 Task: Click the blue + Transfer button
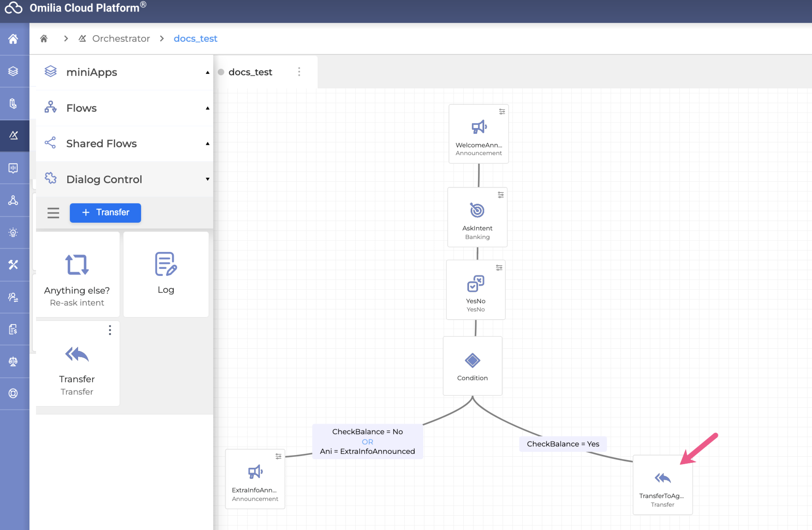coord(105,213)
